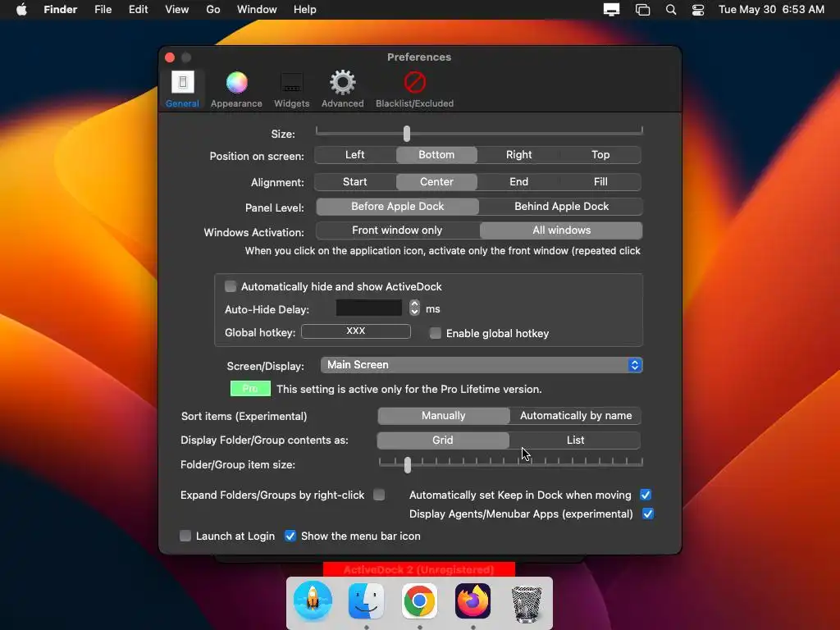Open the Trash in the dock

click(526, 603)
